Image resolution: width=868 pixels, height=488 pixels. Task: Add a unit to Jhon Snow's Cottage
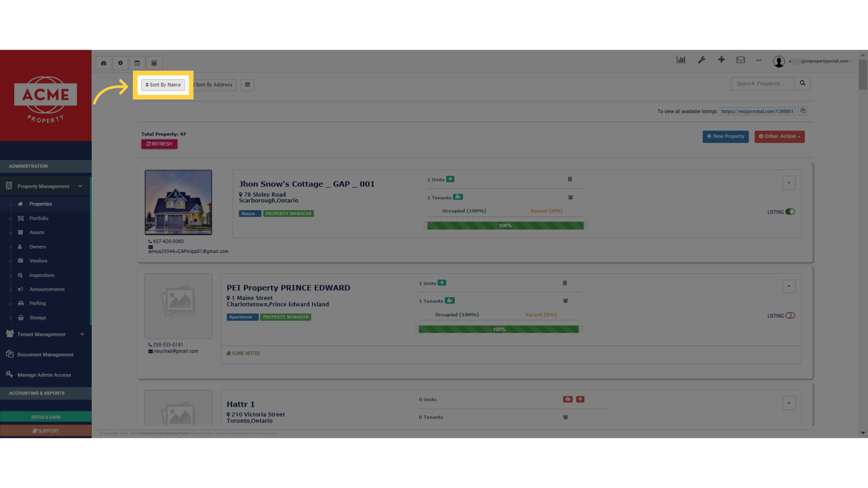450,179
